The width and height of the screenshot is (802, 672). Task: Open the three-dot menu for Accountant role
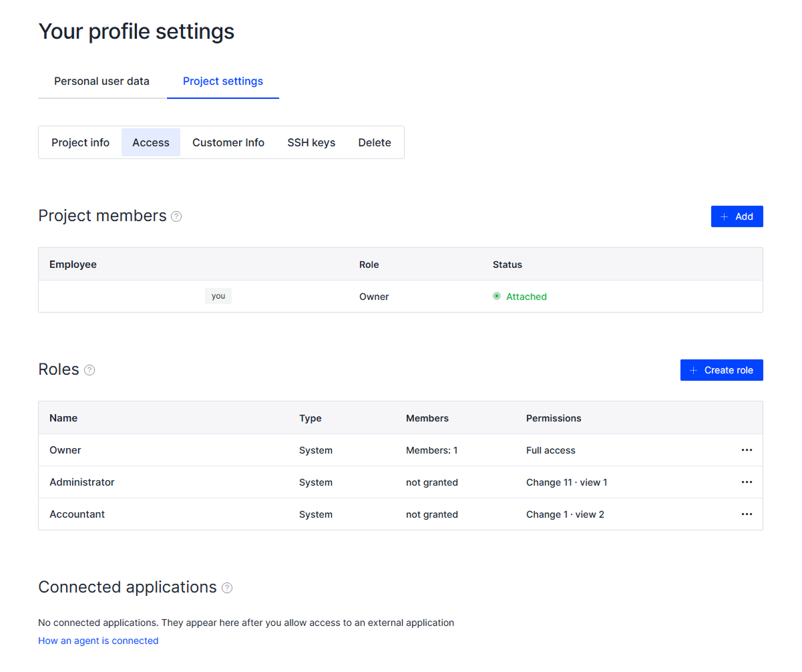[747, 514]
